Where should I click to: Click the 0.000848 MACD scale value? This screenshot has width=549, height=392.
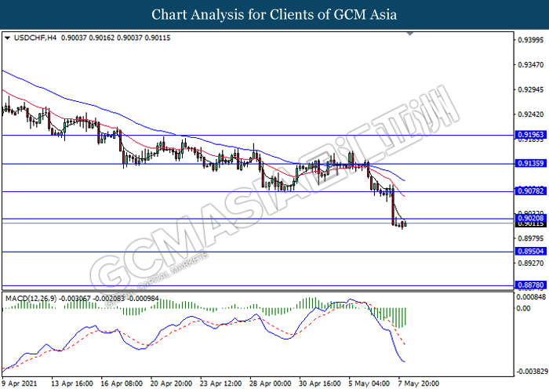point(532,297)
